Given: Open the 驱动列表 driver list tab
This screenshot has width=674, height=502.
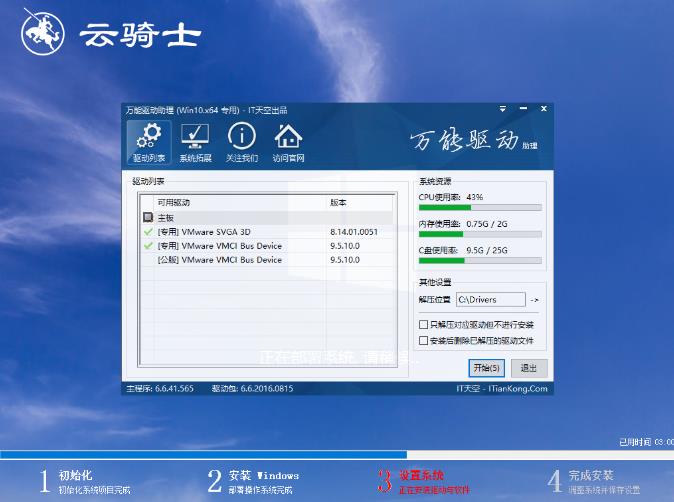Looking at the screenshot, I should point(149,142).
